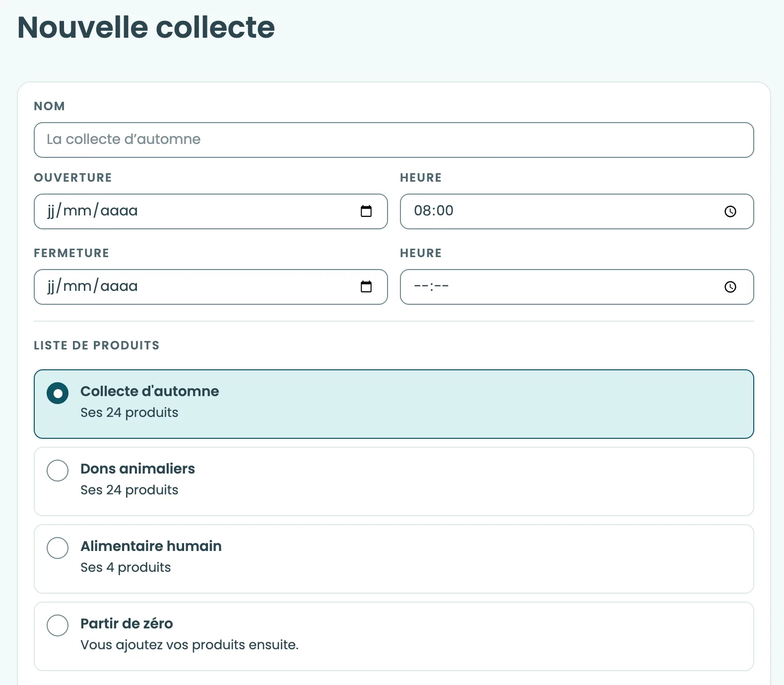Click the 'Ses 24 produits' text under Dons animaliers
The image size is (784, 685).
(130, 490)
